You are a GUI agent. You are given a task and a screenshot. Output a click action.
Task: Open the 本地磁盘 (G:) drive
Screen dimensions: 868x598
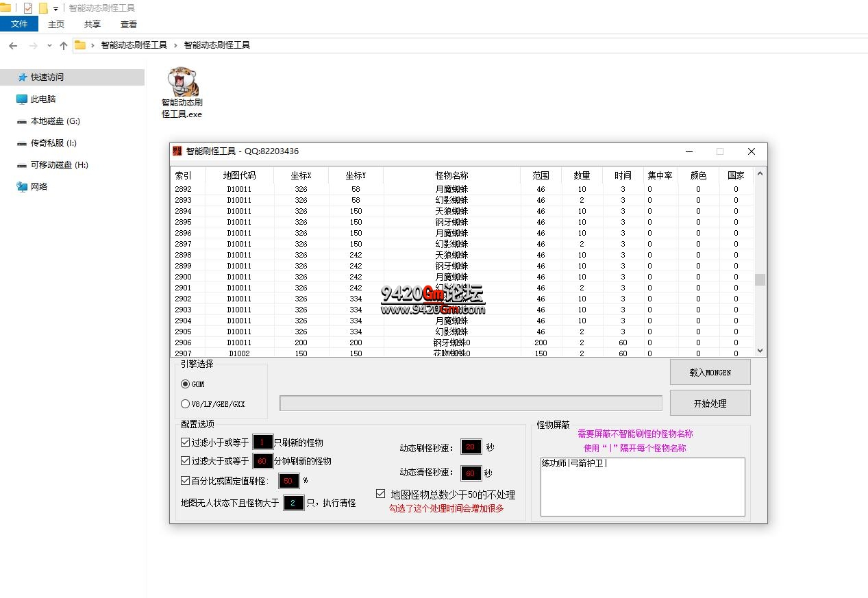55,121
